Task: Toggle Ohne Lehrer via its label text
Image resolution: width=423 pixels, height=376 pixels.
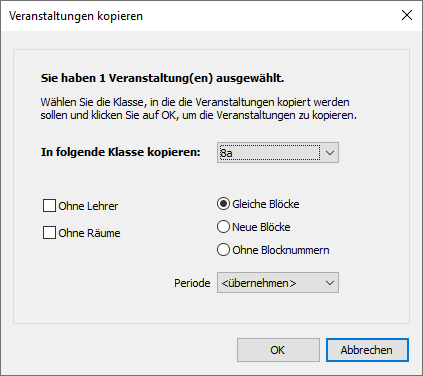Action: tap(88, 206)
